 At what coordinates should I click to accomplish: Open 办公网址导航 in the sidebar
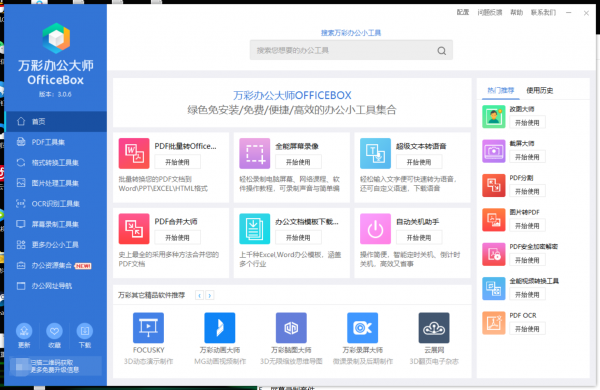pyautogui.click(x=56, y=286)
